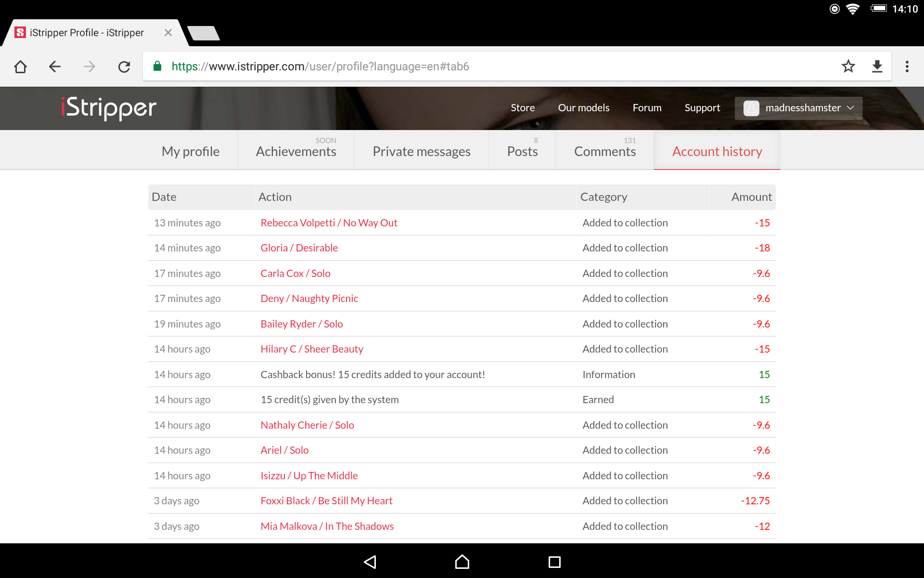Viewport: 924px width, 578px height.
Task: Tap the browser home icon
Action: [x=20, y=66]
